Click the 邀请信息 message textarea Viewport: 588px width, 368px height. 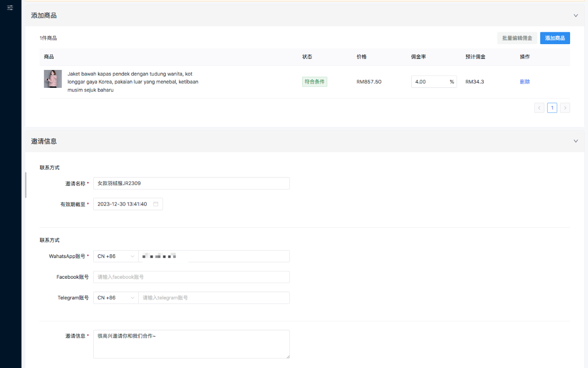point(192,344)
